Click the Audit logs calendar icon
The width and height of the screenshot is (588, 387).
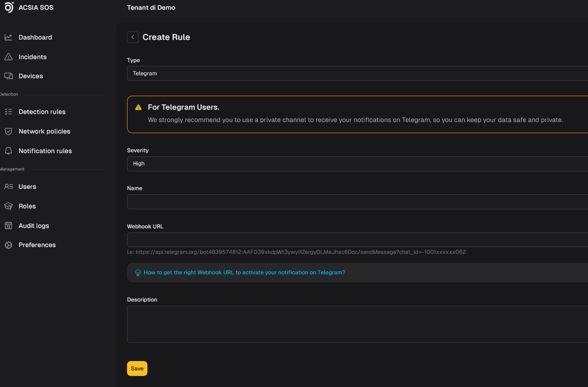pos(8,226)
